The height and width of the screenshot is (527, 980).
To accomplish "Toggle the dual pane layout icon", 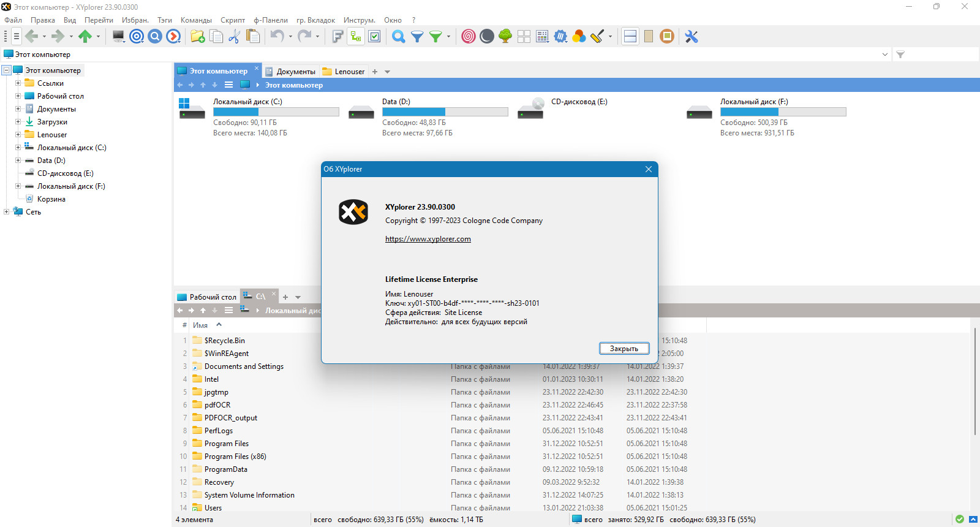I will (x=630, y=37).
